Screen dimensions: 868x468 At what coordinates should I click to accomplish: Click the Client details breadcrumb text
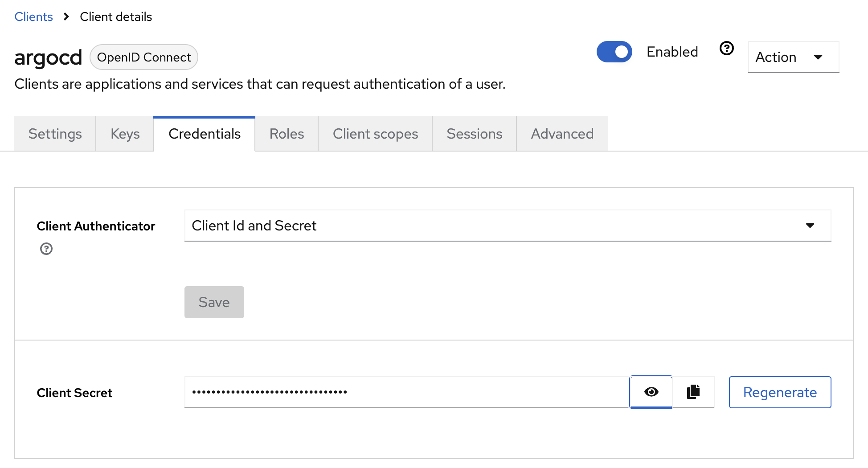coord(116,16)
